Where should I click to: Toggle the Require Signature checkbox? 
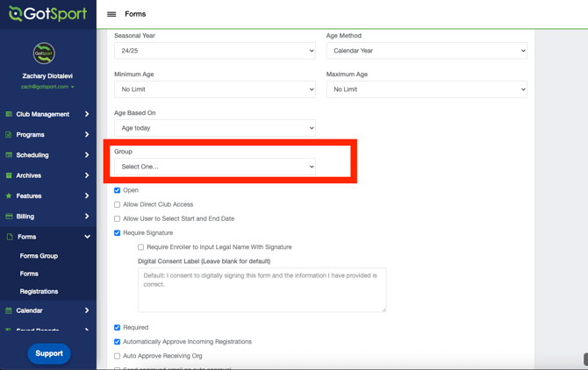[x=117, y=233]
